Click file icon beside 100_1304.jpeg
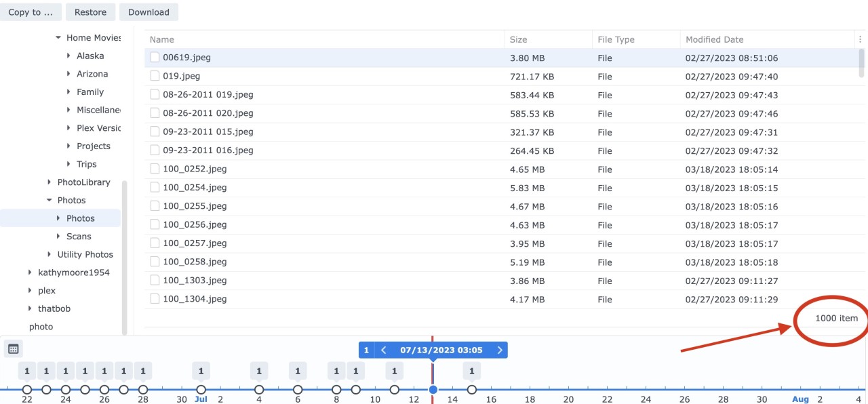This screenshot has height=404, width=868. [x=155, y=298]
